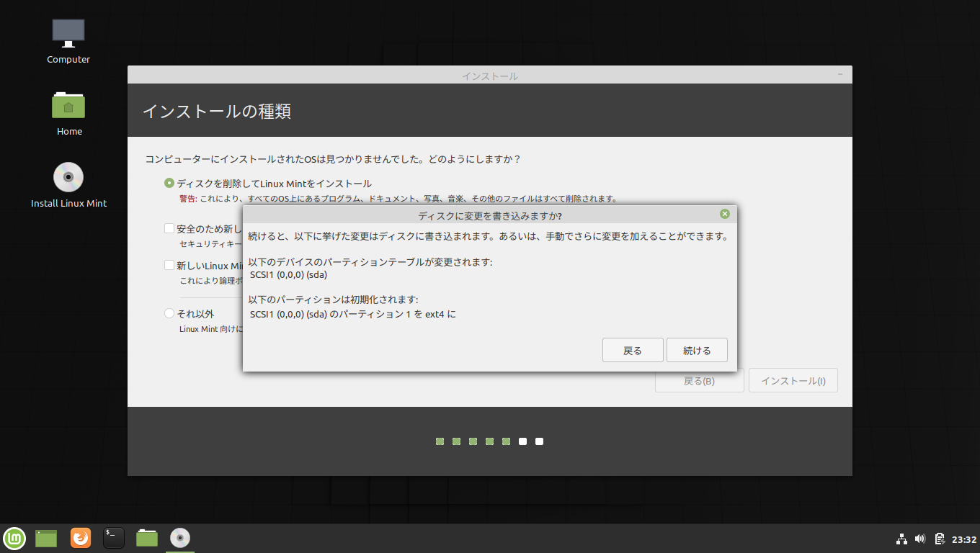Select the それ以外 radio option

(x=169, y=314)
